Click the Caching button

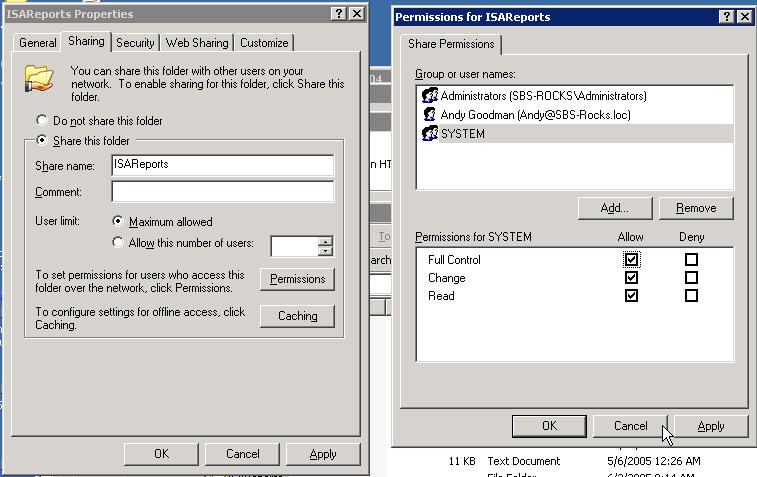[x=297, y=316]
